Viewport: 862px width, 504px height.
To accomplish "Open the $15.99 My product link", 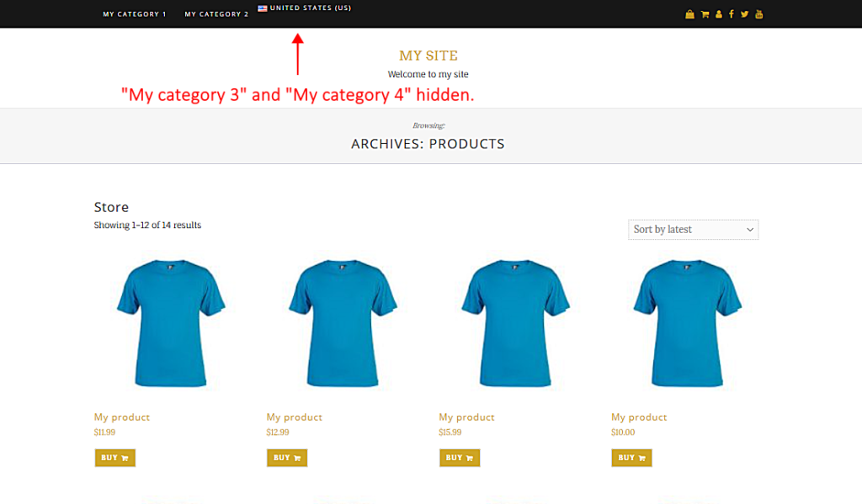I will [x=466, y=416].
